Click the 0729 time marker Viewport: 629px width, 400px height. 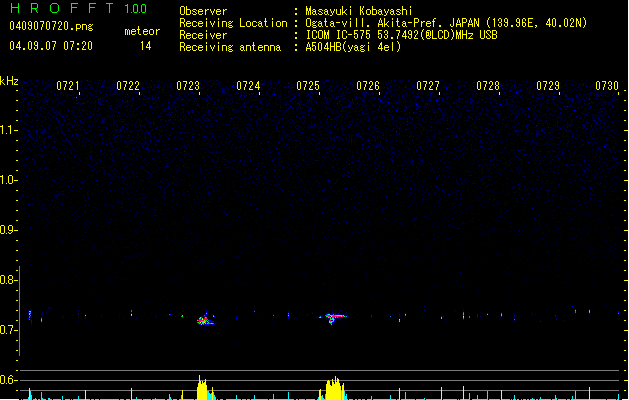(x=548, y=86)
